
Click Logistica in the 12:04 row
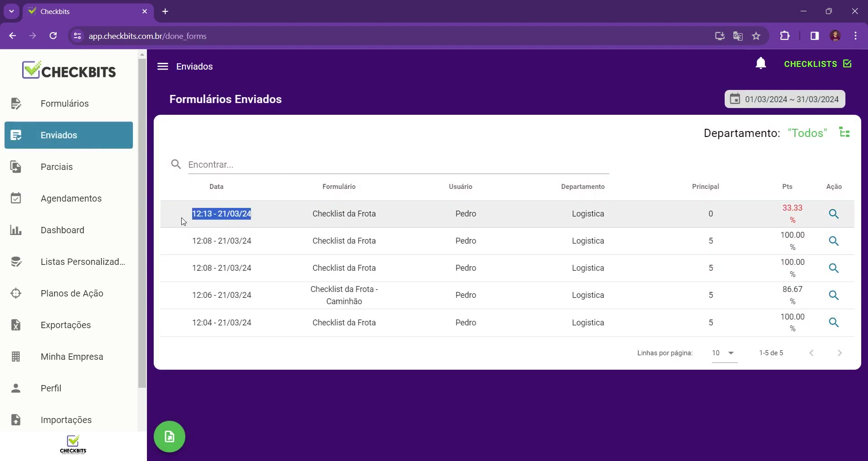(588, 323)
